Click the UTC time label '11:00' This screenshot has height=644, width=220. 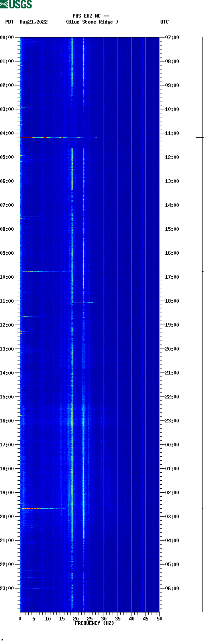tap(172, 133)
